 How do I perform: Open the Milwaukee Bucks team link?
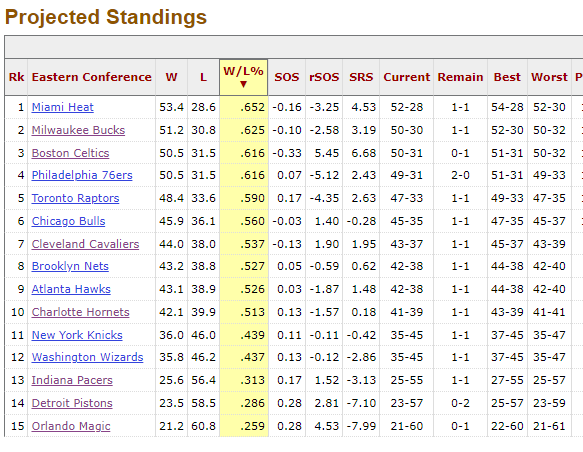pyautogui.click(x=78, y=130)
